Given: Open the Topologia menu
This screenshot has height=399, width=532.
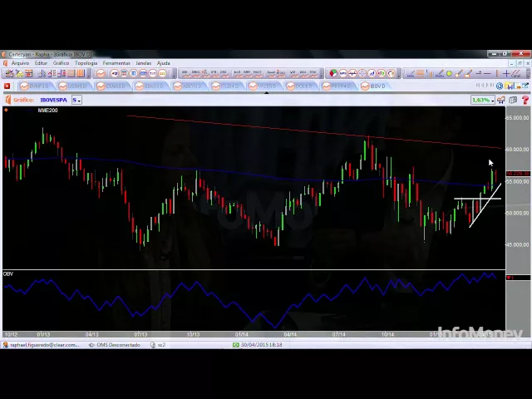Looking at the screenshot, I should tap(86, 63).
